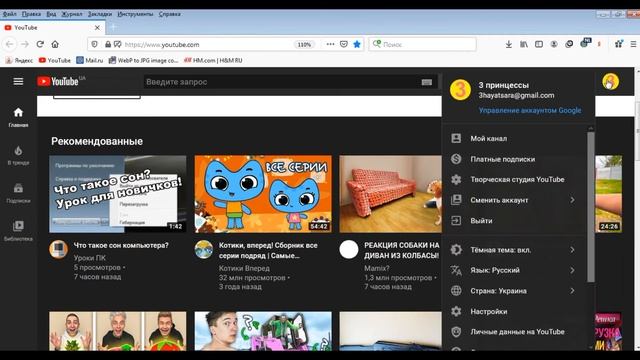Open Личные данные на YouTube entry
The height and width of the screenshot is (360, 640).
(x=514, y=332)
